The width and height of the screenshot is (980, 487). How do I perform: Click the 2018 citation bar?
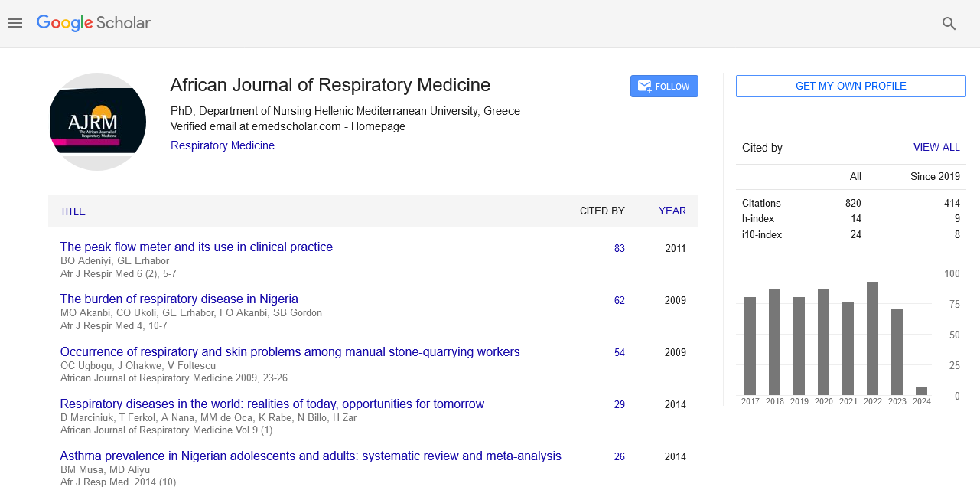click(x=774, y=342)
